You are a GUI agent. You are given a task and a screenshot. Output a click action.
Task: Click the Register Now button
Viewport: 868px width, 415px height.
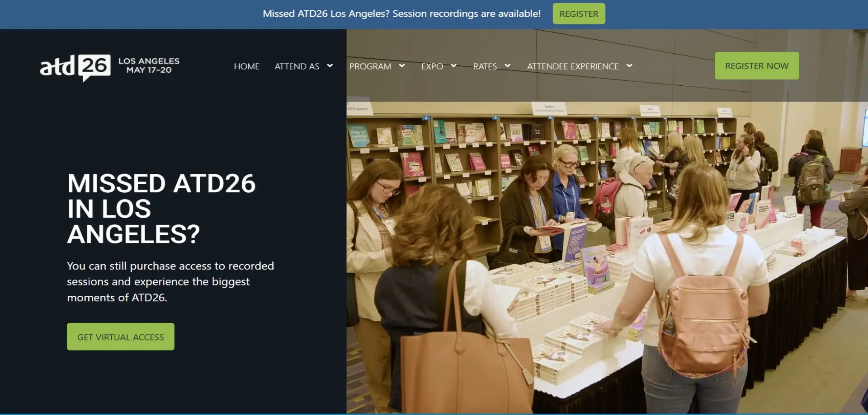tap(757, 66)
